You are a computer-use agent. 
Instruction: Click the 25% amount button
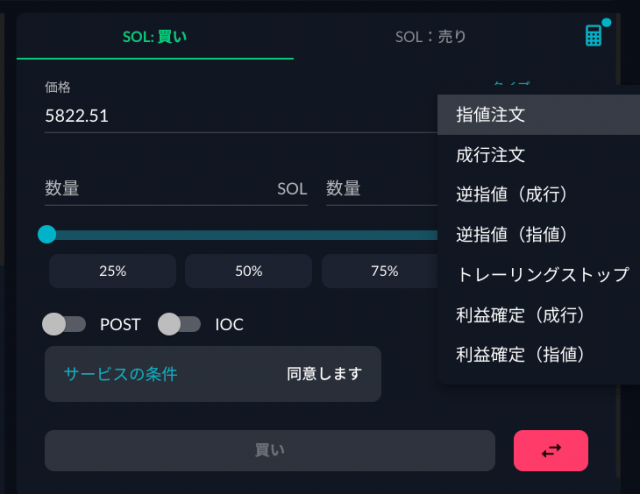(113, 271)
